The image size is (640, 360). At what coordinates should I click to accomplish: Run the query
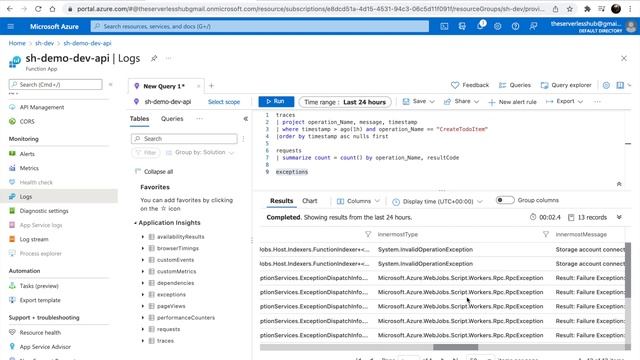(276, 101)
